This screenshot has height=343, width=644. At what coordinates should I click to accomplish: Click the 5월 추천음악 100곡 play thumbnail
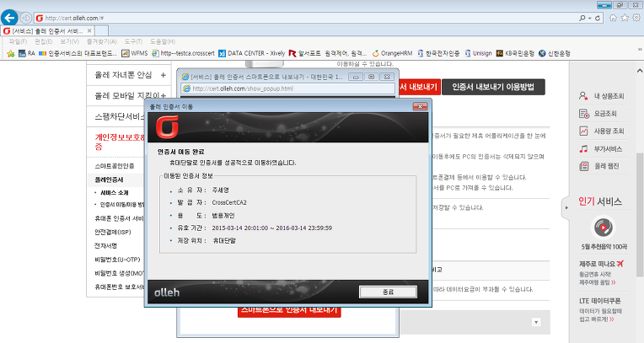click(603, 228)
